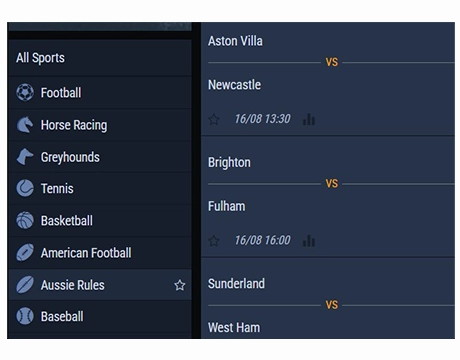The width and height of the screenshot is (460, 360).
Task: Open the Fulham team link
Action: coord(227,206)
